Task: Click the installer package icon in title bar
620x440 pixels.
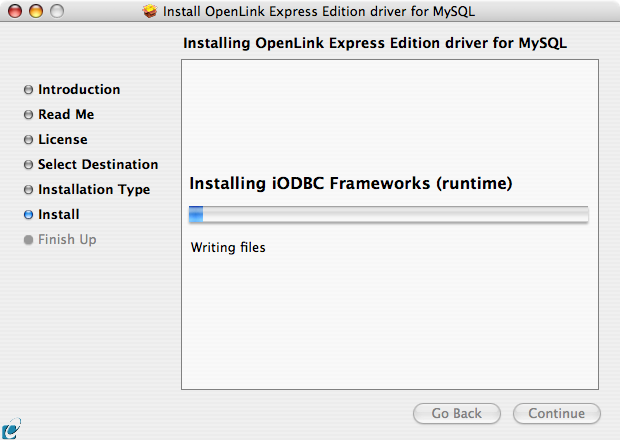Action: coord(150,11)
